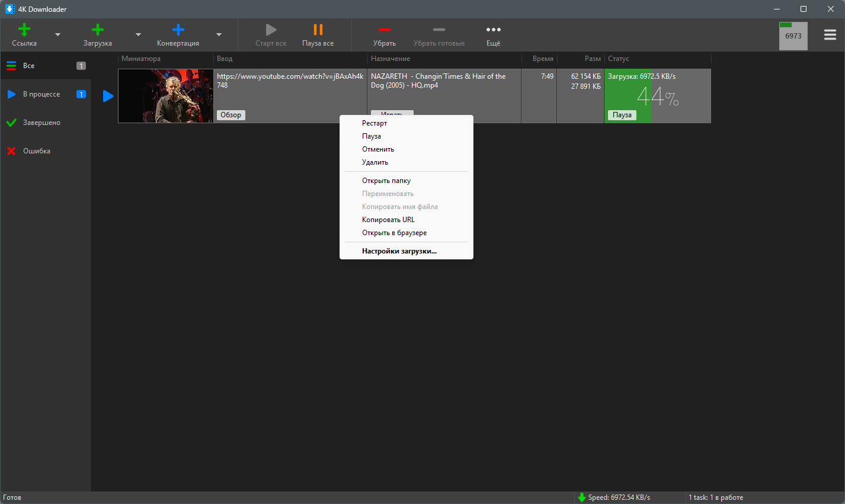Select the Завершено filter
The width and height of the screenshot is (845, 504).
[46, 123]
